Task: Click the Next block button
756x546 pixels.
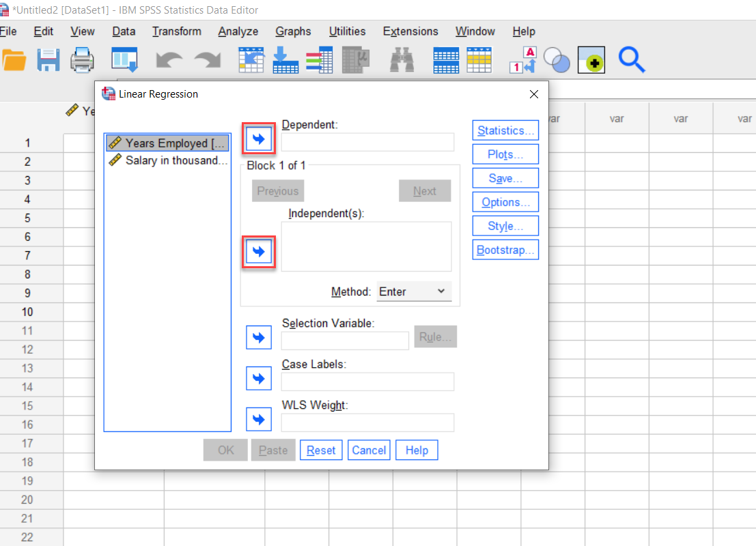Action: click(x=425, y=191)
